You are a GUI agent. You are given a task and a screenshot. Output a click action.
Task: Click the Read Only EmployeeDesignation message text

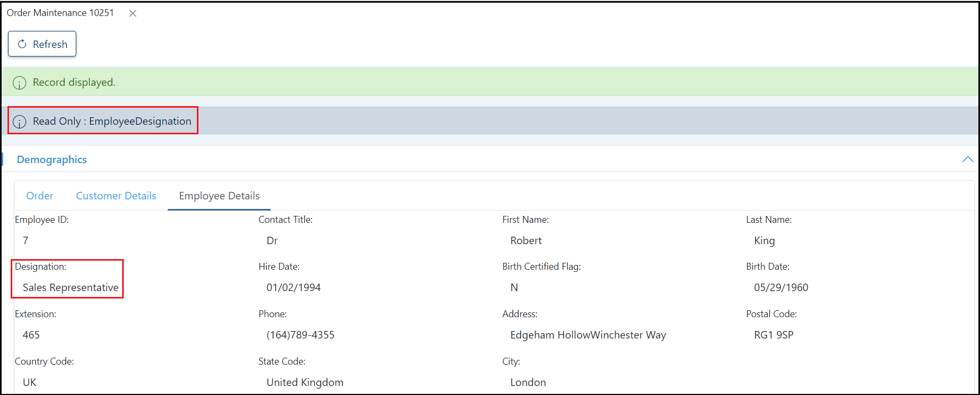point(112,121)
